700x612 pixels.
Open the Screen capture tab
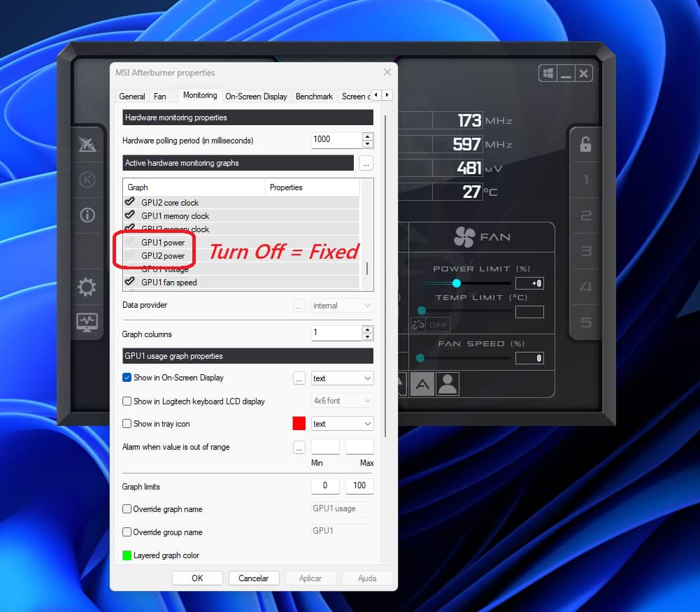(355, 97)
